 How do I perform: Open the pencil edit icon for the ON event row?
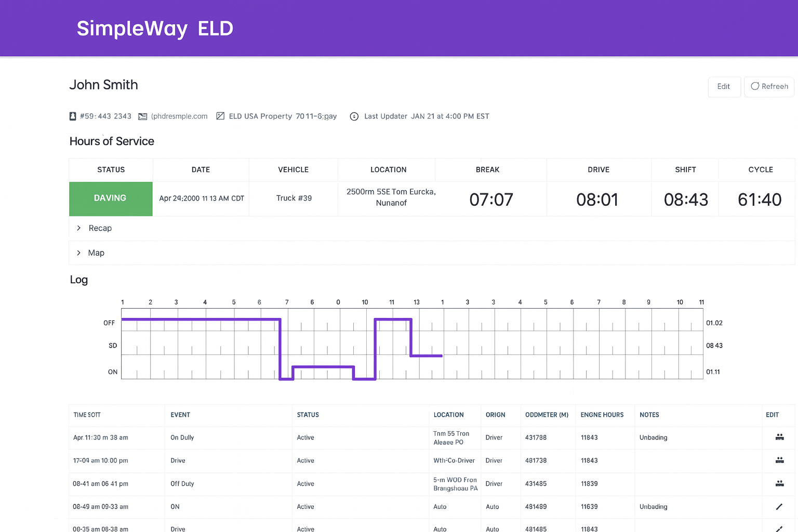[x=779, y=507]
